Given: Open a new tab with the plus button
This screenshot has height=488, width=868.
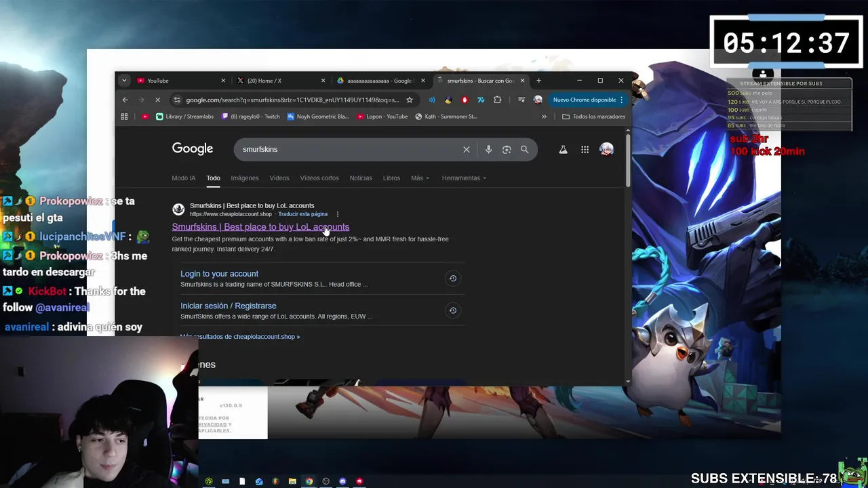Looking at the screenshot, I should [538, 81].
